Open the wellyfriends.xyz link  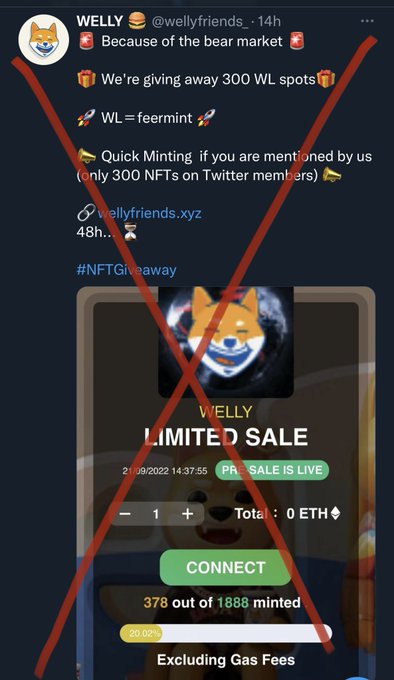(150, 213)
